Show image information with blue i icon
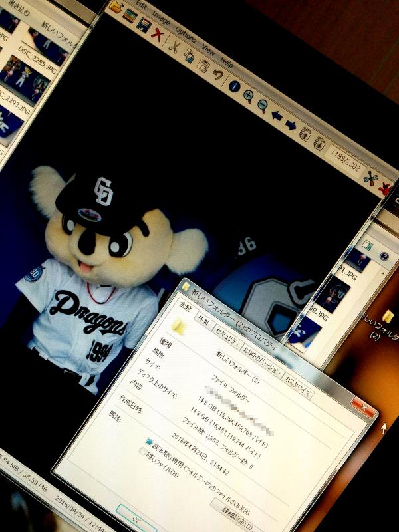The image size is (399, 532). pyautogui.click(x=234, y=86)
